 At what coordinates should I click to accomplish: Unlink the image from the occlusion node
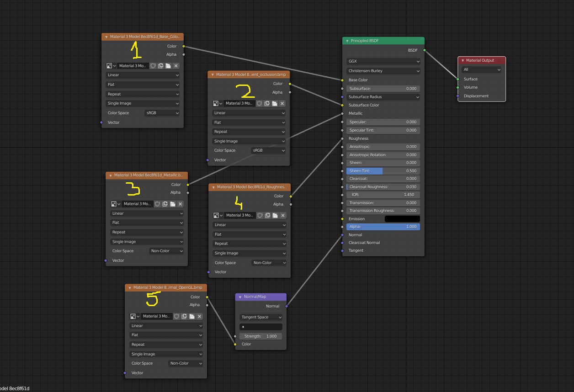coord(282,103)
